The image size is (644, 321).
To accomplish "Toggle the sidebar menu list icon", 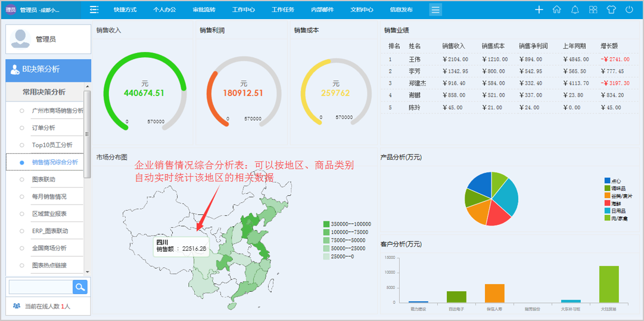I will (x=95, y=10).
